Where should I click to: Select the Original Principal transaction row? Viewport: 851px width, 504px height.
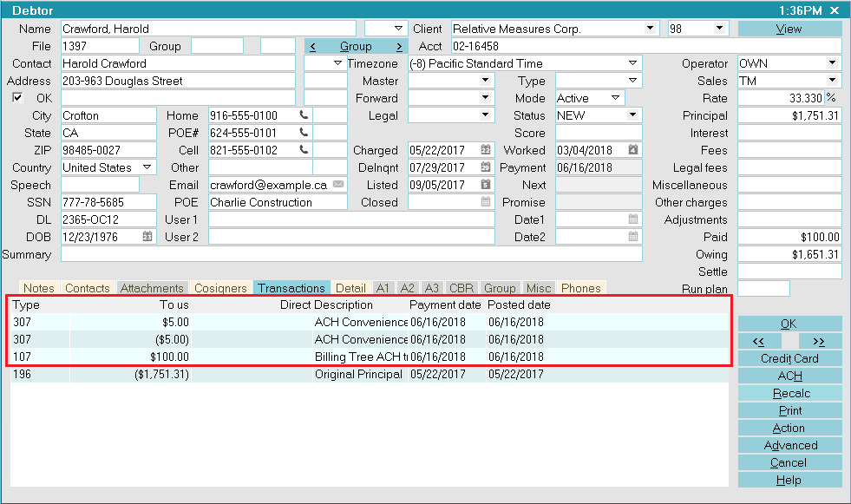click(x=369, y=374)
